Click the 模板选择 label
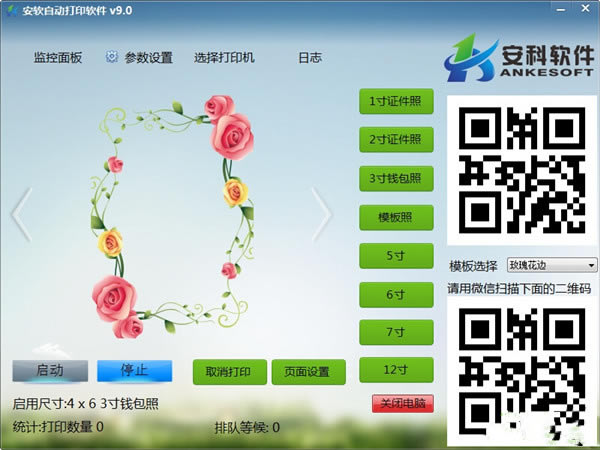Image resolution: width=600 pixels, height=450 pixels. [473, 266]
